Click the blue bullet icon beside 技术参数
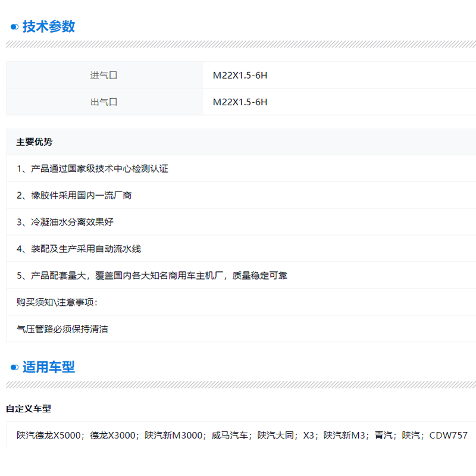 point(15,27)
